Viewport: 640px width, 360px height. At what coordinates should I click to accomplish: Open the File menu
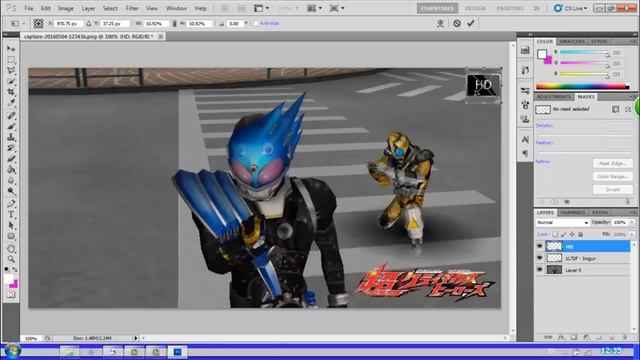pyautogui.click(x=29, y=8)
